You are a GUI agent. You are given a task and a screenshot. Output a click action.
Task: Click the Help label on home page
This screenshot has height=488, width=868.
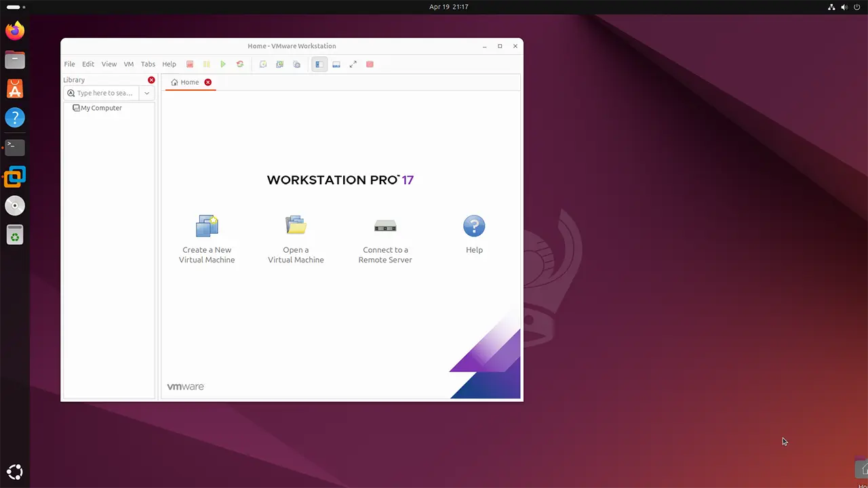click(x=474, y=250)
